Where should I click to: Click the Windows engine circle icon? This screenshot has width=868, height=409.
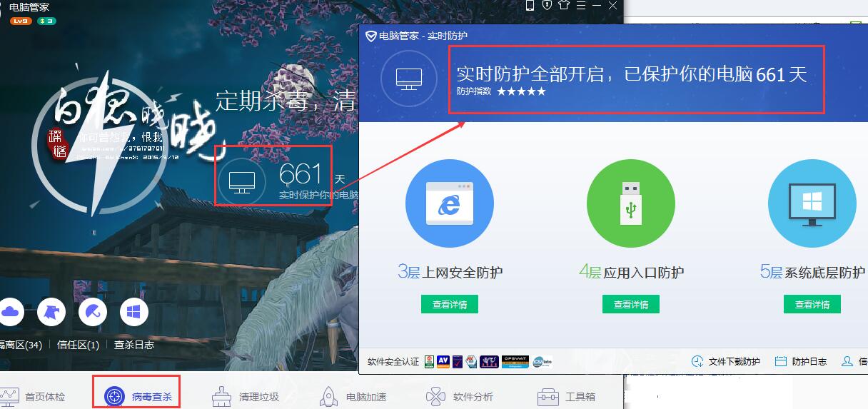pyautogui.click(x=134, y=311)
